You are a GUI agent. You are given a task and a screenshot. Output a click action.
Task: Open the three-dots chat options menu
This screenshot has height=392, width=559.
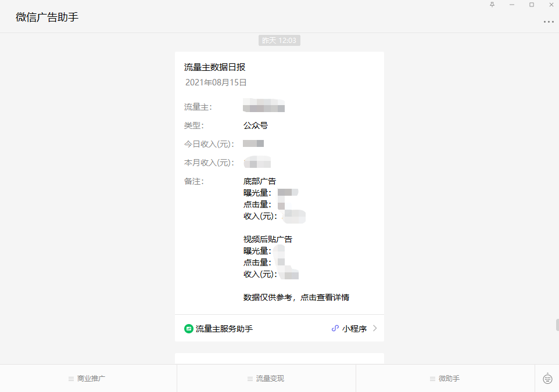point(549,21)
